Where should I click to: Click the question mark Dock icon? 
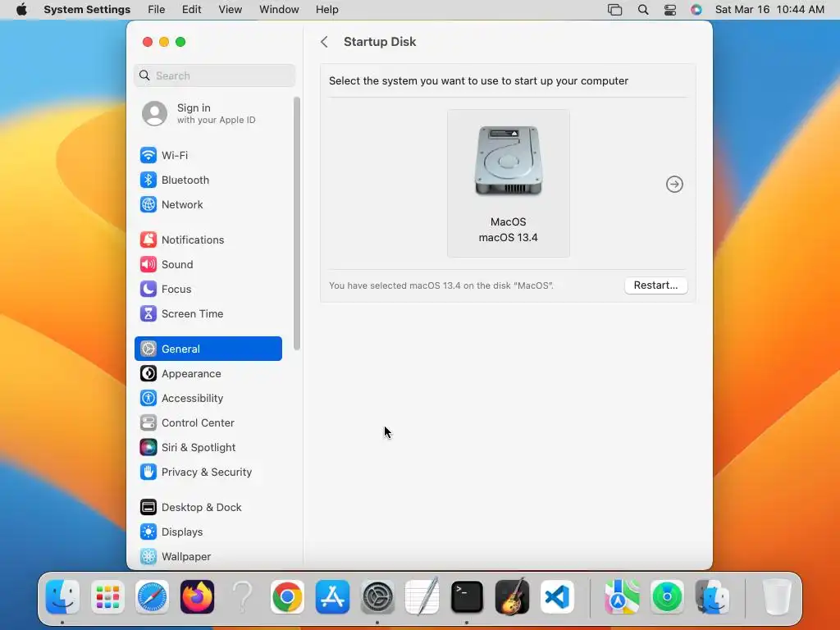pos(242,597)
